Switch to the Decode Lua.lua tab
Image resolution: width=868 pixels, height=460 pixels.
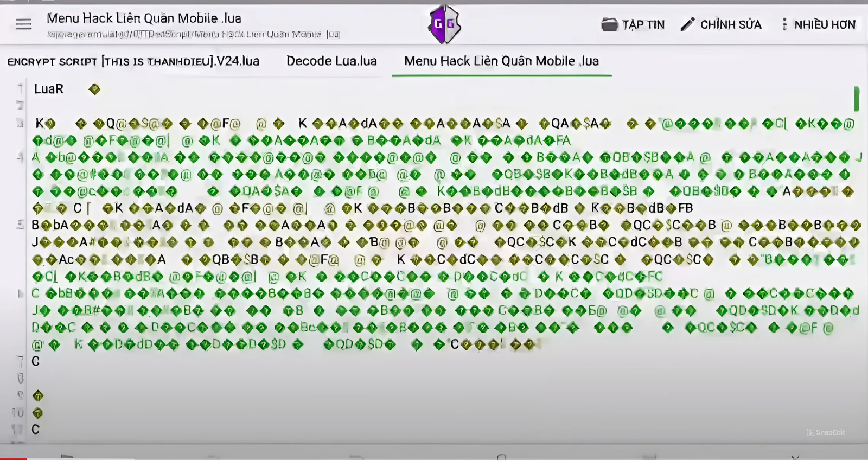pos(331,61)
